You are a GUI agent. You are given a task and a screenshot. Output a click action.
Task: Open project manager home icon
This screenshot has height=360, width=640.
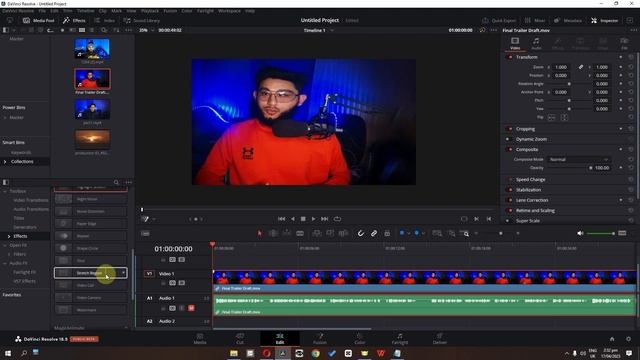pyautogui.click(x=612, y=339)
